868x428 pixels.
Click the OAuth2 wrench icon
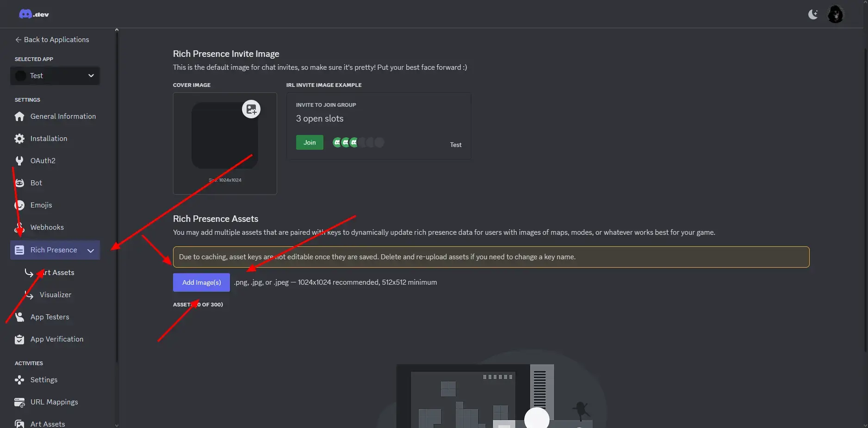[19, 161]
